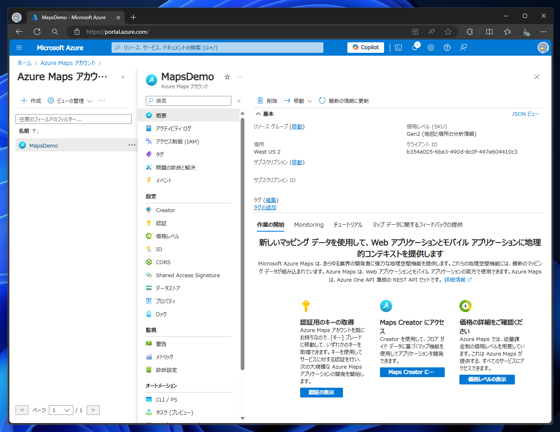The width and height of the screenshot is (560, 432).
Task: Switch to マップ データに関するフィードバックの提供 tab
Action: (x=418, y=225)
